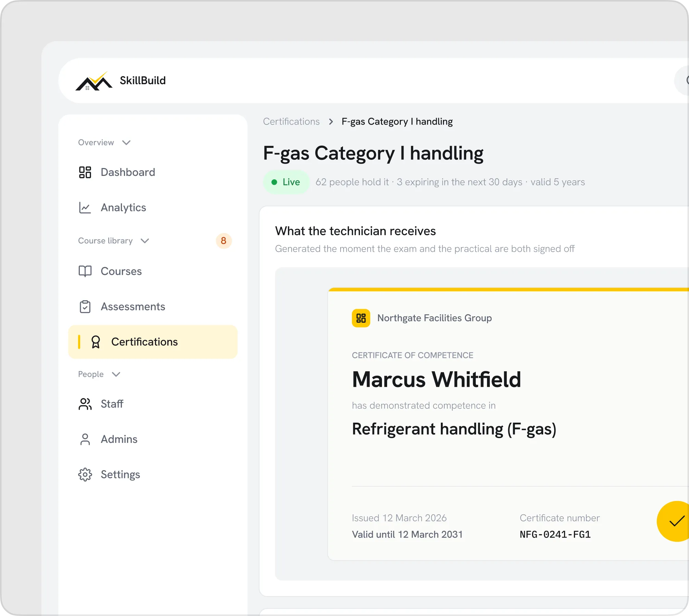689x616 pixels.
Task: Click the "People" section label
Action: tap(91, 374)
